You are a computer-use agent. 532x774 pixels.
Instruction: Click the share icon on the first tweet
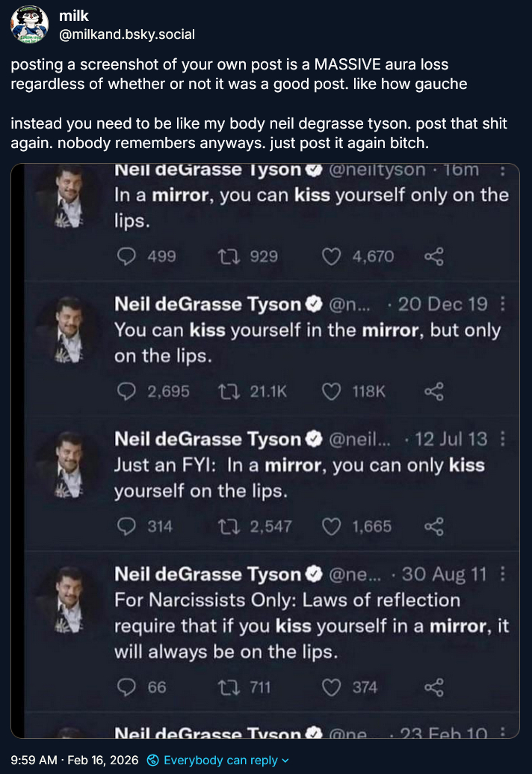coord(434,257)
